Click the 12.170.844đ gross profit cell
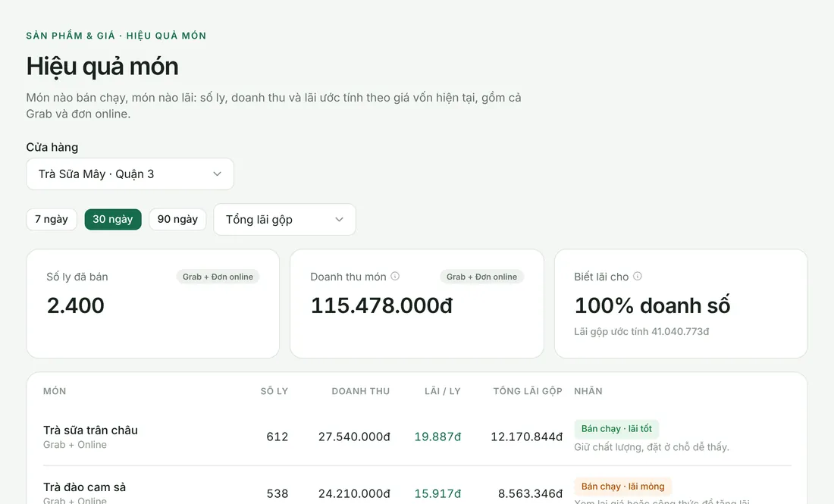The width and height of the screenshot is (834, 504). click(527, 437)
